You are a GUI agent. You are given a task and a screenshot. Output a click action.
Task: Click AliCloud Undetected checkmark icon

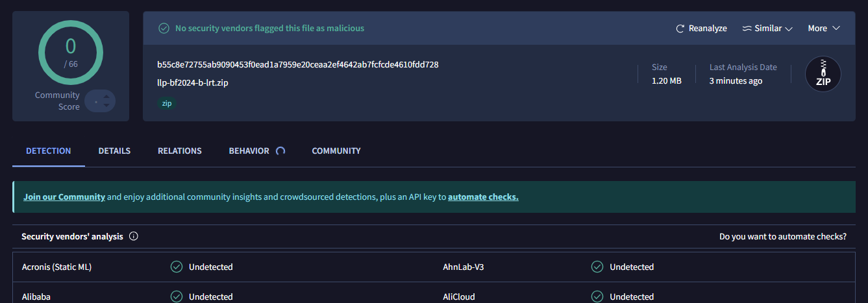click(597, 297)
